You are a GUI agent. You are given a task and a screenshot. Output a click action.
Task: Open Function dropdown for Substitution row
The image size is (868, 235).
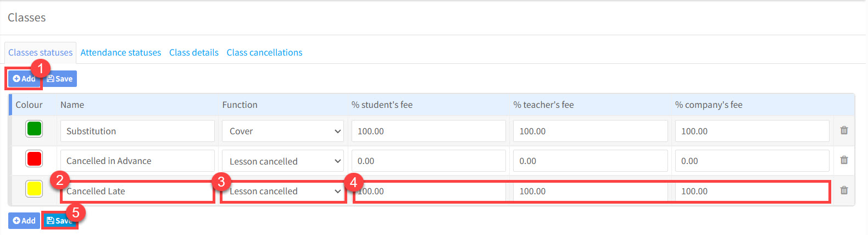[x=283, y=131]
